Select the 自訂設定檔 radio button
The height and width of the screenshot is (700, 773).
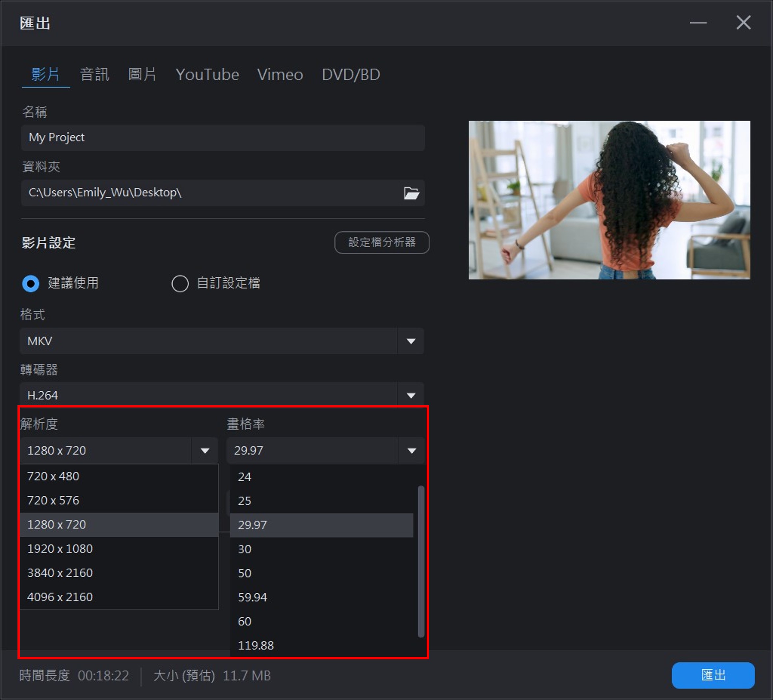(180, 284)
